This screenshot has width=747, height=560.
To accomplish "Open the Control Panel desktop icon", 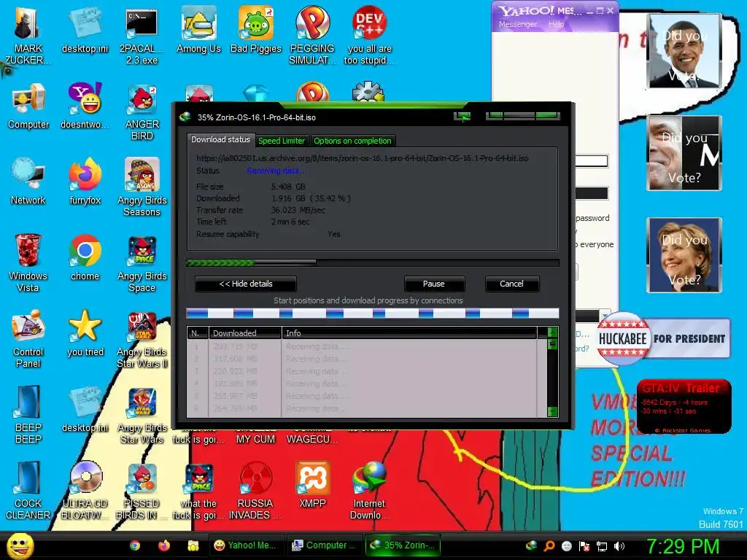I will coord(28,338).
